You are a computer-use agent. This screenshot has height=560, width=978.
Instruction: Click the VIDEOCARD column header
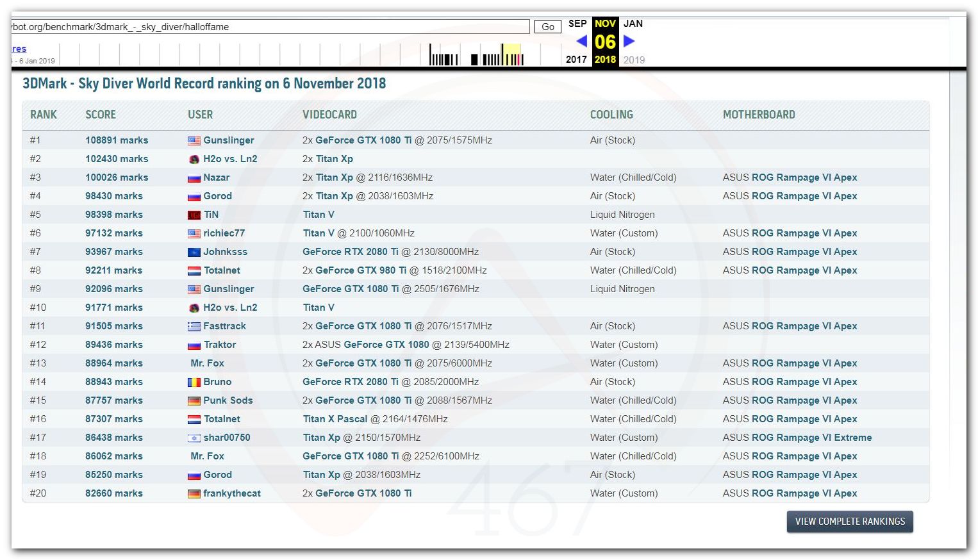click(x=329, y=115)
